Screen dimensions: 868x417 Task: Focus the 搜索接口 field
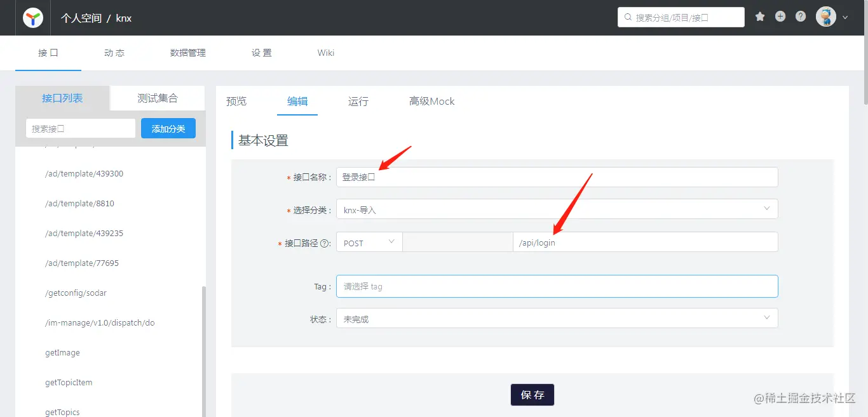(81, 128)
